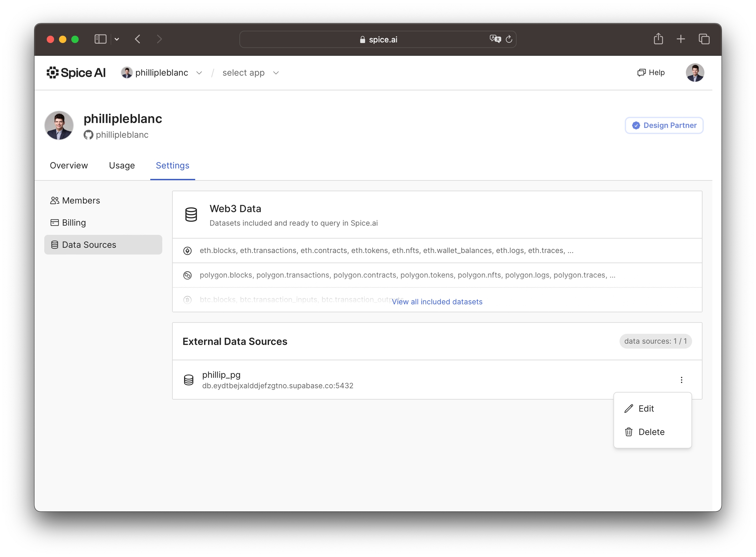Click View all included datasets link
756x557 pixels.
pyautogui.click(x=437, y=302)
